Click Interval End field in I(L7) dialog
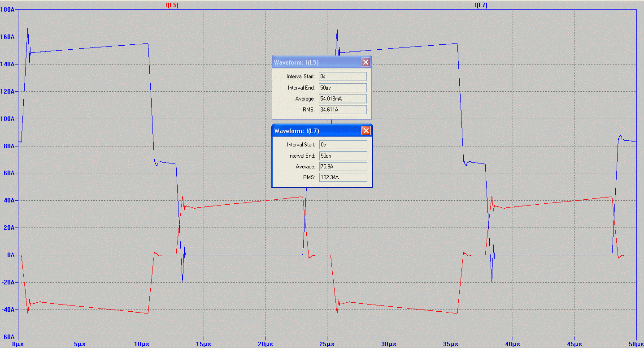This screenshot has width=644, height=348. (343, 156)
